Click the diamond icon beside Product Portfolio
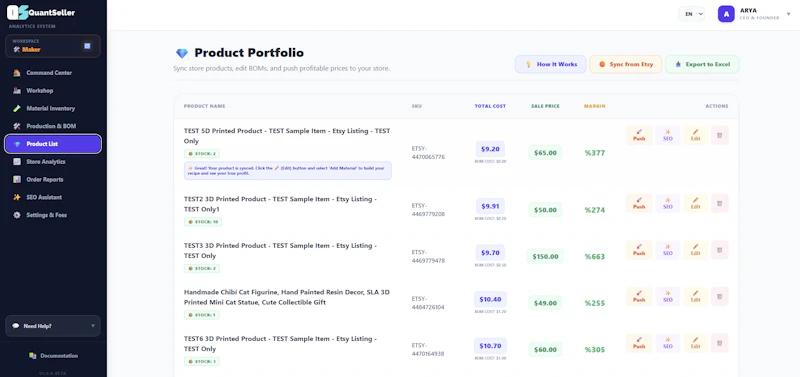800x377 pixels. 182,53
